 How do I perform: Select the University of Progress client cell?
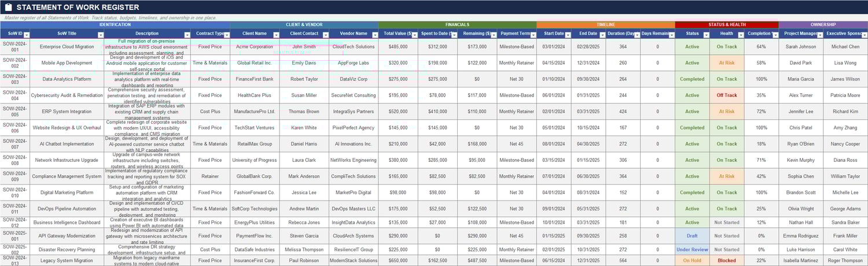click(x=255, y=160)
